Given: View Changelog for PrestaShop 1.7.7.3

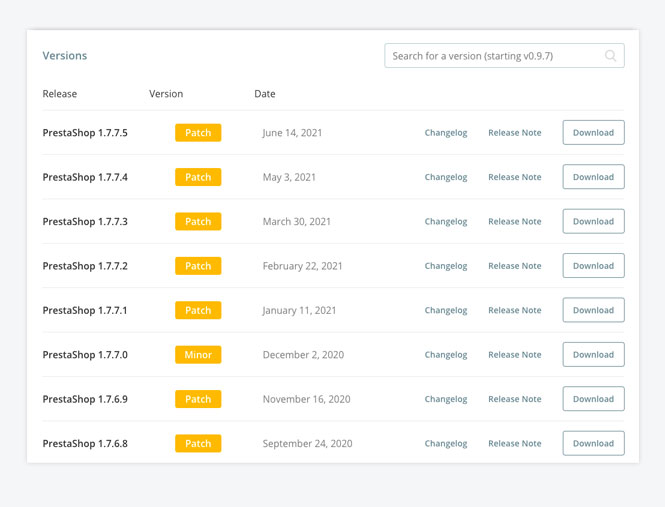Looking at the screenshot, I should [x=446, y=221].
